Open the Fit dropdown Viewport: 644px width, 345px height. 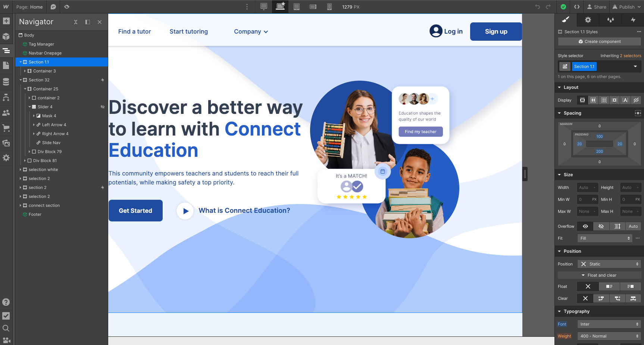coord(604,238)
